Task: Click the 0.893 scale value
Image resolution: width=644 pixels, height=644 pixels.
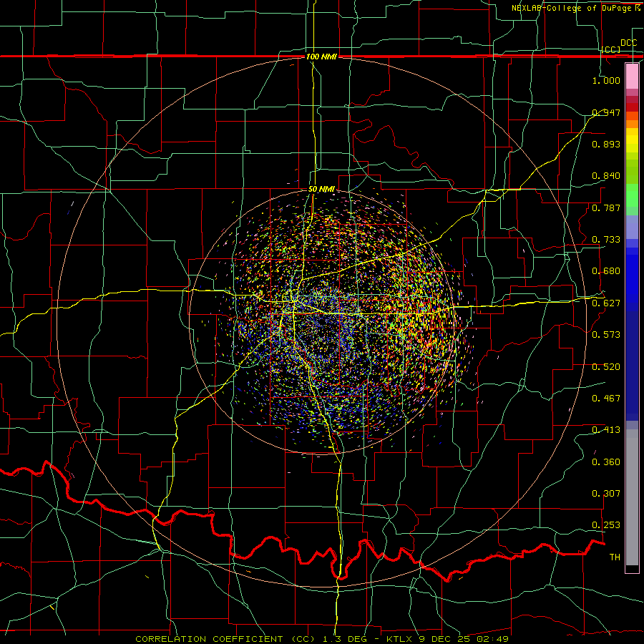Action: 606,144
